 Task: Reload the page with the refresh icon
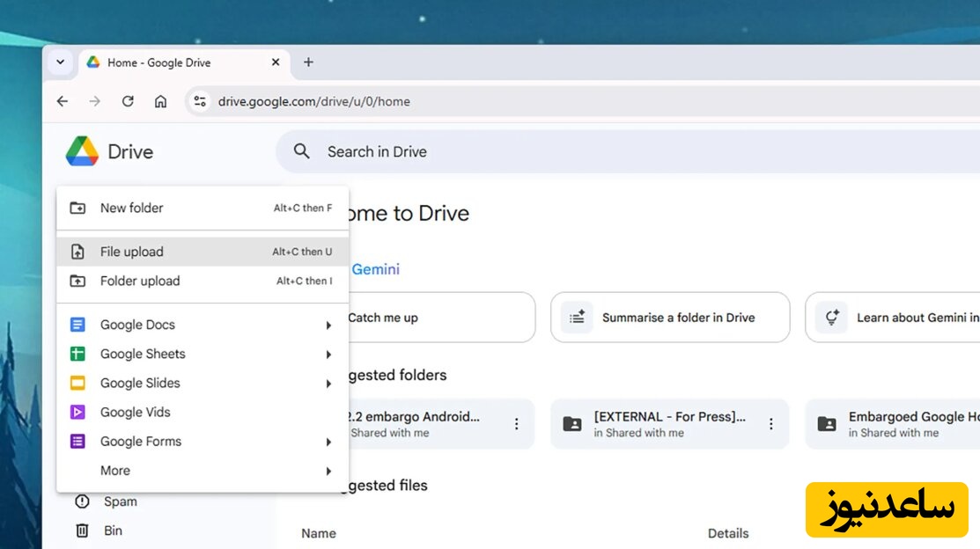pos(128,101)
